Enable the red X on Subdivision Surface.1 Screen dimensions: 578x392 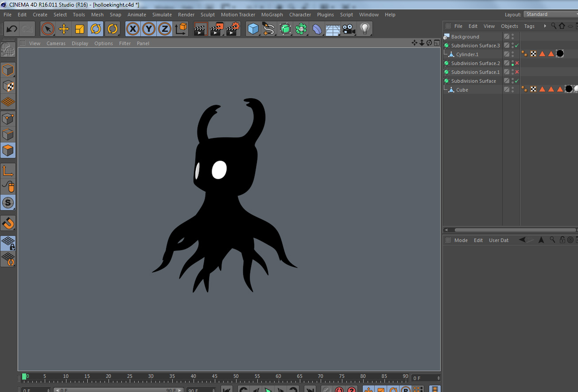pos(517,72)
